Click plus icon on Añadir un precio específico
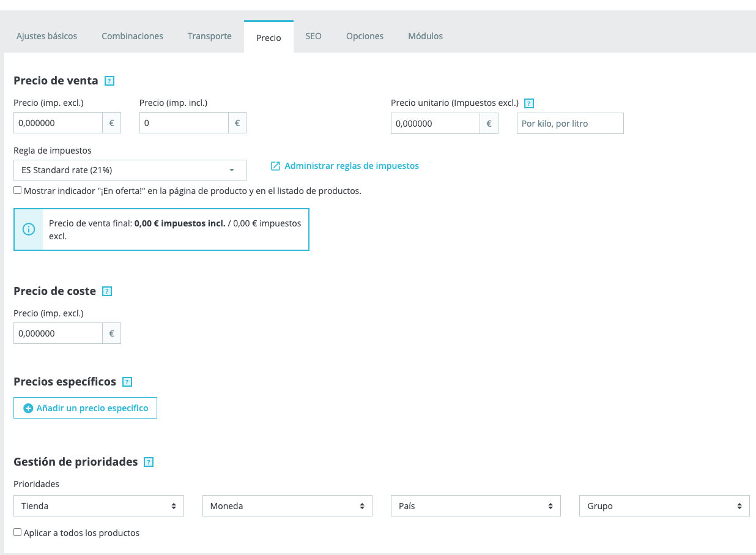Image resolution: width=756 pixels, height=555 pixels. pyautogui.click(x=28, y=408)
